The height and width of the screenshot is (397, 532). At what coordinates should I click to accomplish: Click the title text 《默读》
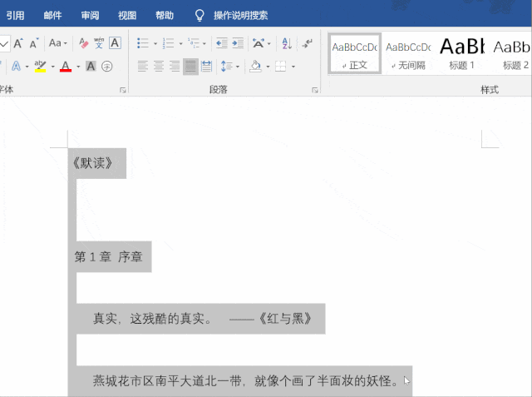pyautogui.click(x=92, y=163)
